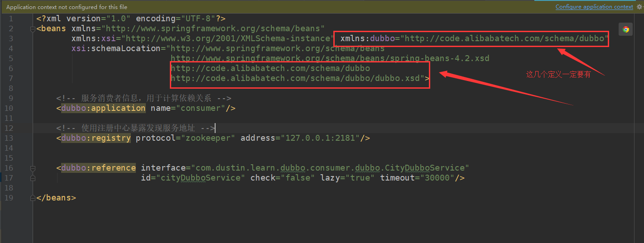644x243 pixels.
Task: Collapse the beans tag fold marker on line 2
Action: click(32, 29)
